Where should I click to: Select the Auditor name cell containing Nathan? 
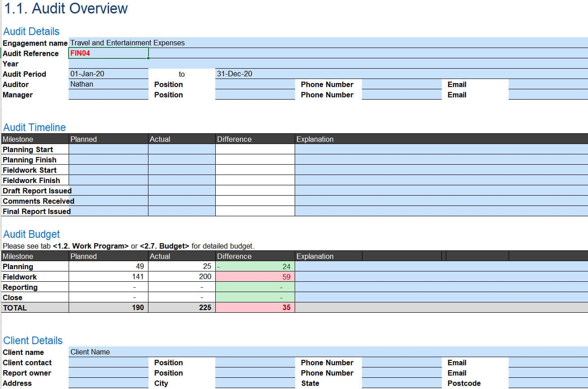point(109,84)
